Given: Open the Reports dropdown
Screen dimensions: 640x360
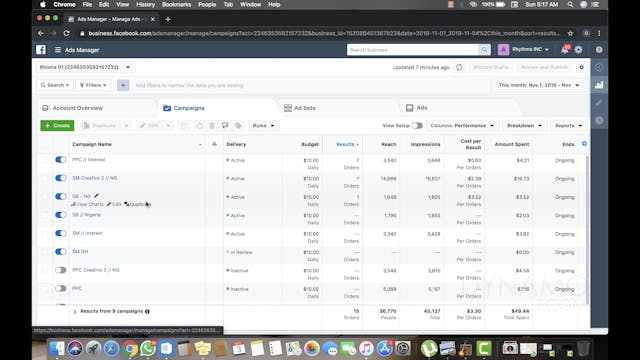Looking at the screenshot, I should pyautogui.click(x=568, y=126).
